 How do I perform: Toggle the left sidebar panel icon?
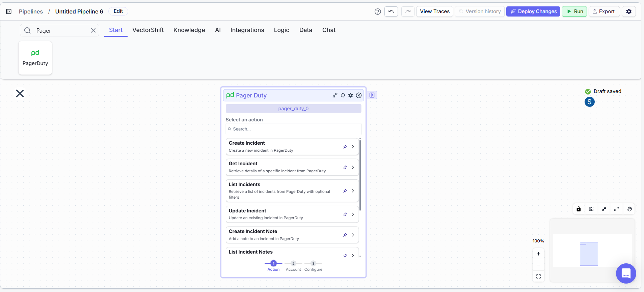point(9,11)
